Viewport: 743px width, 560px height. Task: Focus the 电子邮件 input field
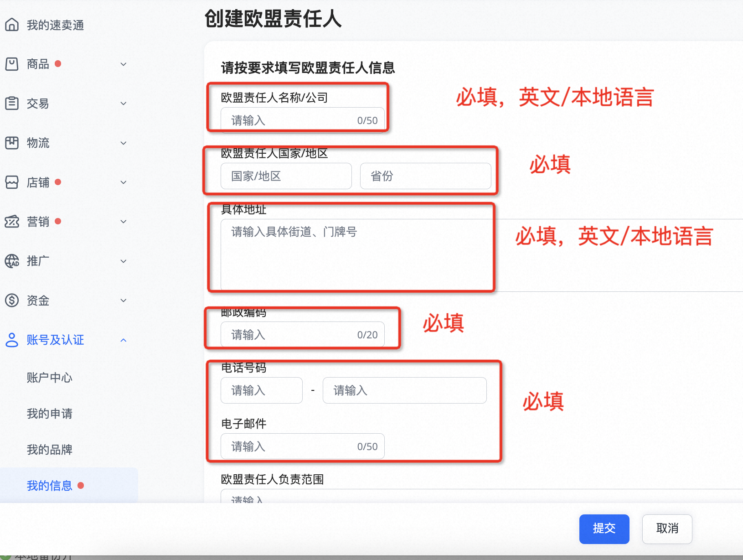303,446
